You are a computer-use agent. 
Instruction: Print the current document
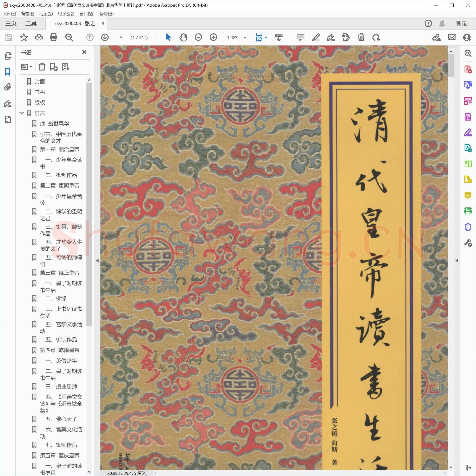54,37
